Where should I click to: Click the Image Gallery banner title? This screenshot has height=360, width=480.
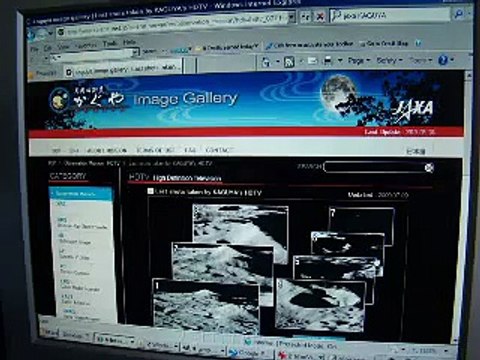point(185,99)
